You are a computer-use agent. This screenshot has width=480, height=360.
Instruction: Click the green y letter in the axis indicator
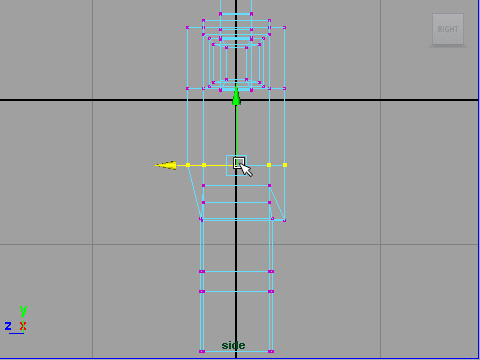point(23,310)
